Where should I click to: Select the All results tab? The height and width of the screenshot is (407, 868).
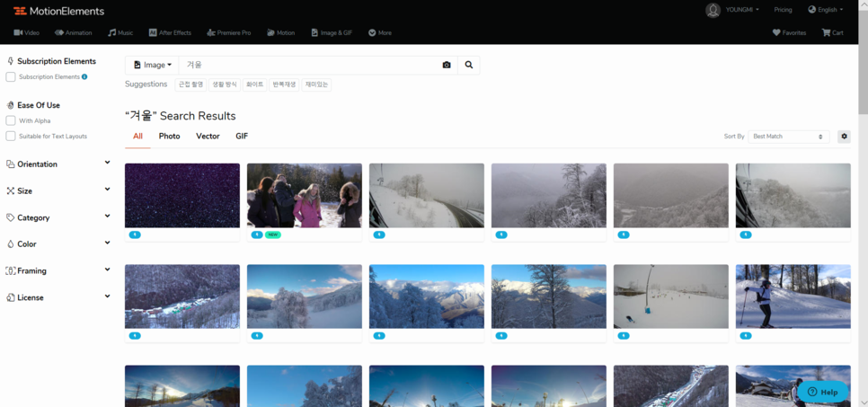pyautogui.click(x=137, y=137)
